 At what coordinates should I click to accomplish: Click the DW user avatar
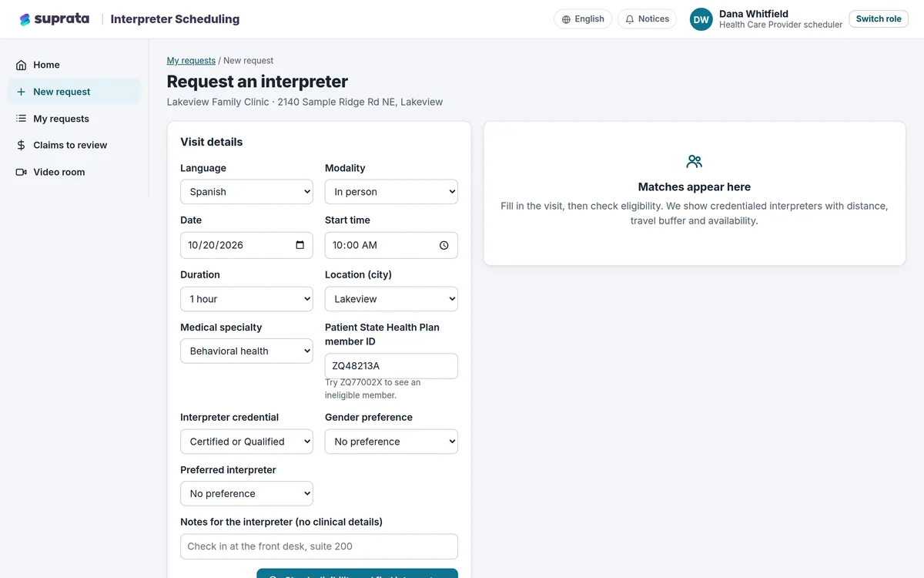click(701, 19)
